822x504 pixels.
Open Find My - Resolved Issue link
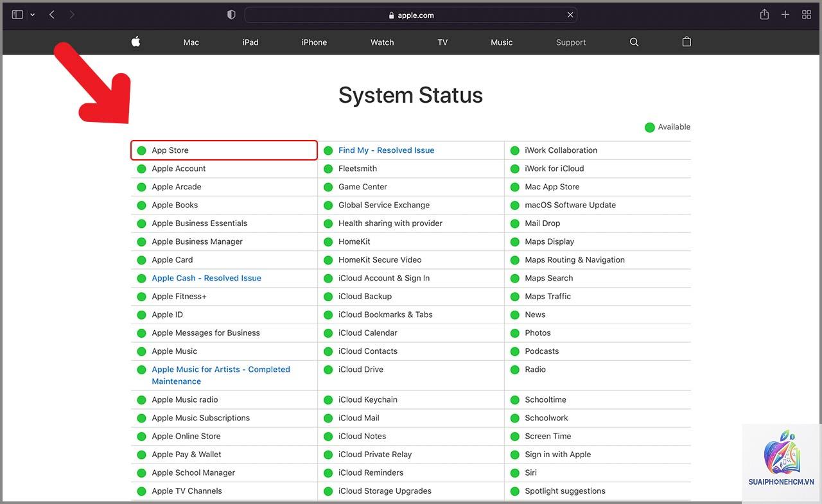click(386, 150)
